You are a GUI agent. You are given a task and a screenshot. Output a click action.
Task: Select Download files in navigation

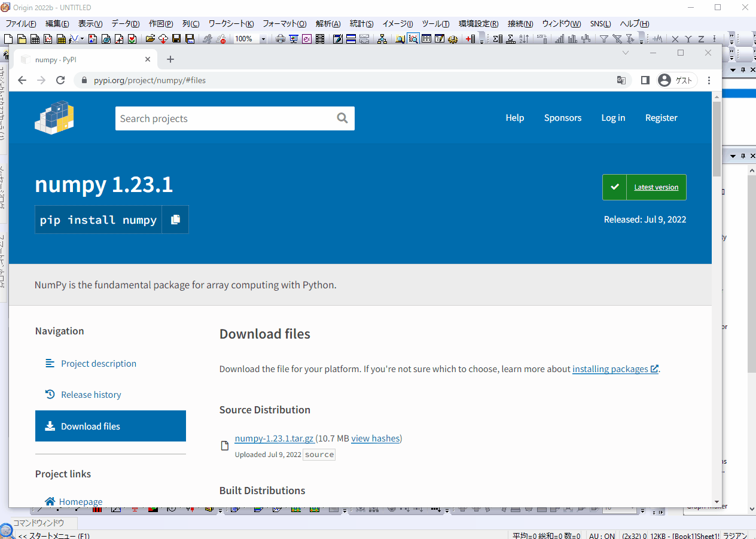point(111,426)
